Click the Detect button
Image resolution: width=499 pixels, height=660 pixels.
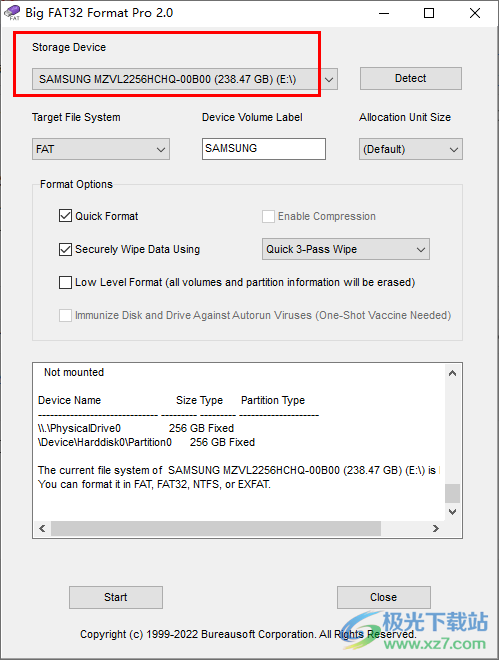[x=411, y=78]
